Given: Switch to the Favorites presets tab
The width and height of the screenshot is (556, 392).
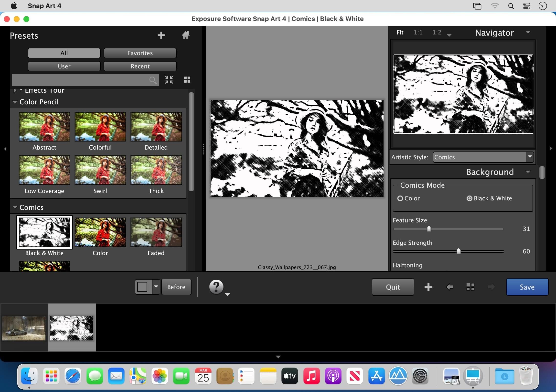Looking at the screenshot, I should coord(140,53).
